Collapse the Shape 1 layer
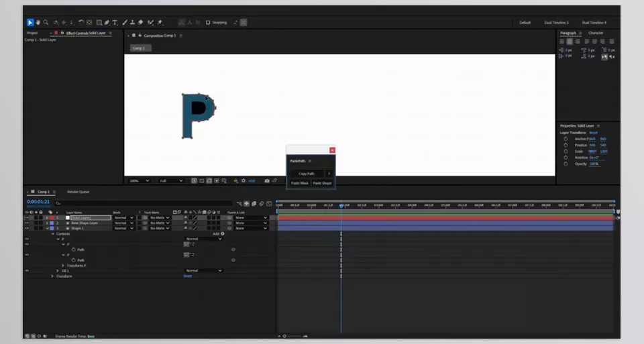The width and height of the screenshot is (644, 344). (47, 228)
